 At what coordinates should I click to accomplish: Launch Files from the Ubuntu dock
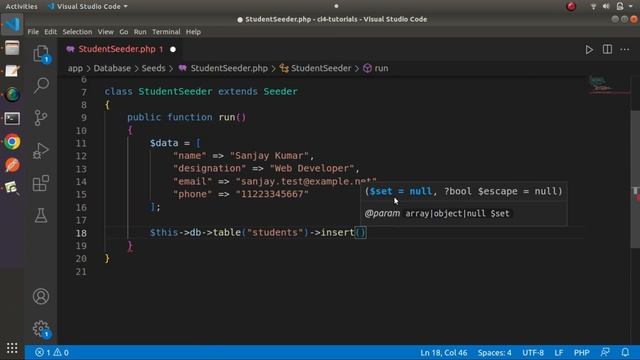click(x=12, y=48)
